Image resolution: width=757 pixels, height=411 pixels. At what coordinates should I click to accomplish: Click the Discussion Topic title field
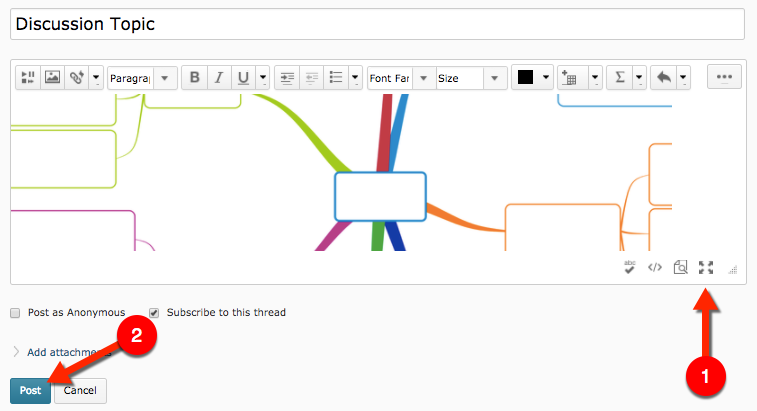pyautogui.click(x=377, y=24)
